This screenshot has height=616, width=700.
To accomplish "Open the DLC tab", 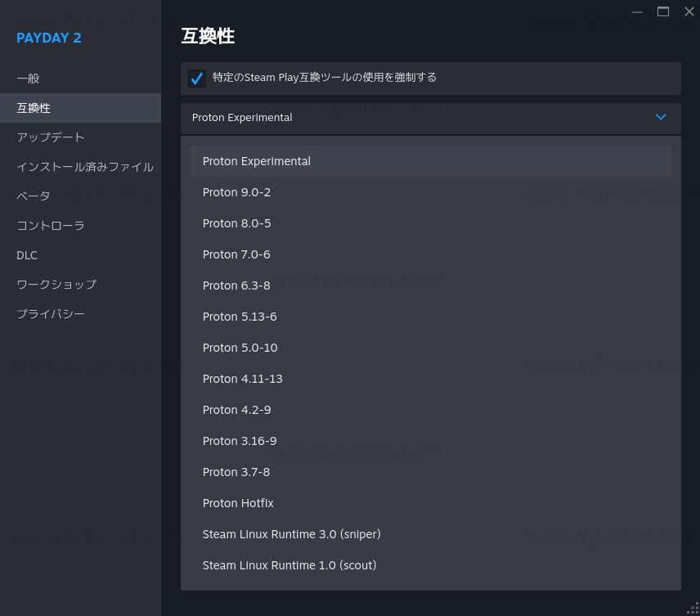I will 80,255.
